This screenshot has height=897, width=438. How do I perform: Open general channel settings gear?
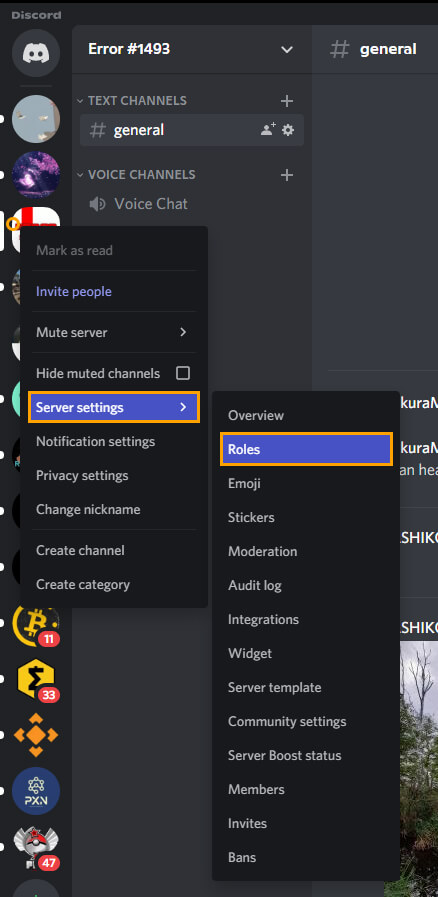click(x=288, y=130)
